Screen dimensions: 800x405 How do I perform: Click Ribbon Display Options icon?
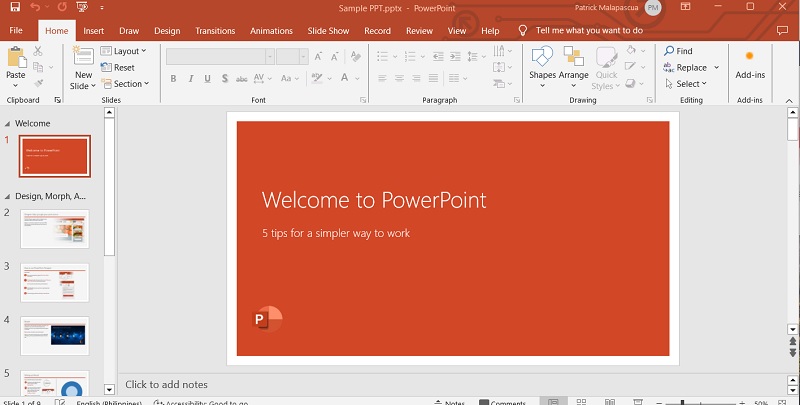685,7
